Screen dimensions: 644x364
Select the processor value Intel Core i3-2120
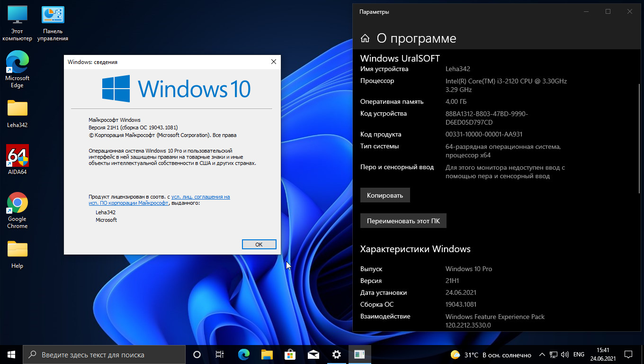pos(506,85)
